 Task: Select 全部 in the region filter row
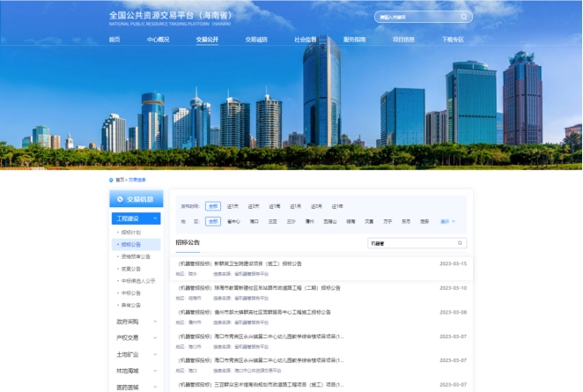[213, 221]
